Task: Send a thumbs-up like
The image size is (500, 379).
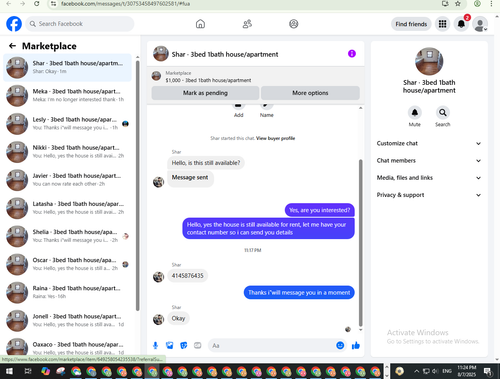Action: [x=356, y=345]
